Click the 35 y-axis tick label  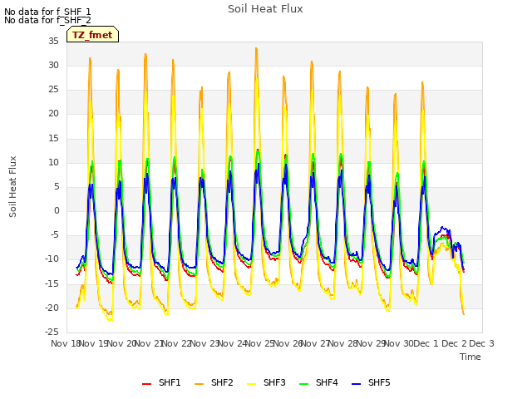pos(53,41)
